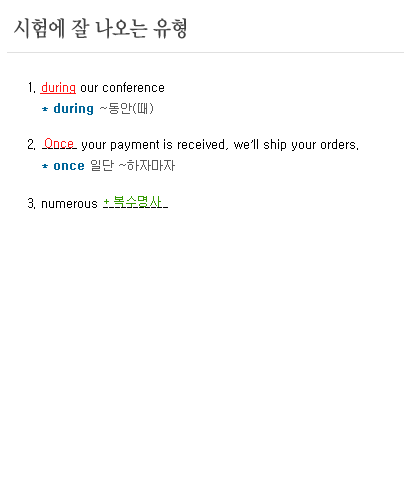The width and height of the screenshot is (410, 480).
Task: Click the text your payment is received
Action: (155, 145)
